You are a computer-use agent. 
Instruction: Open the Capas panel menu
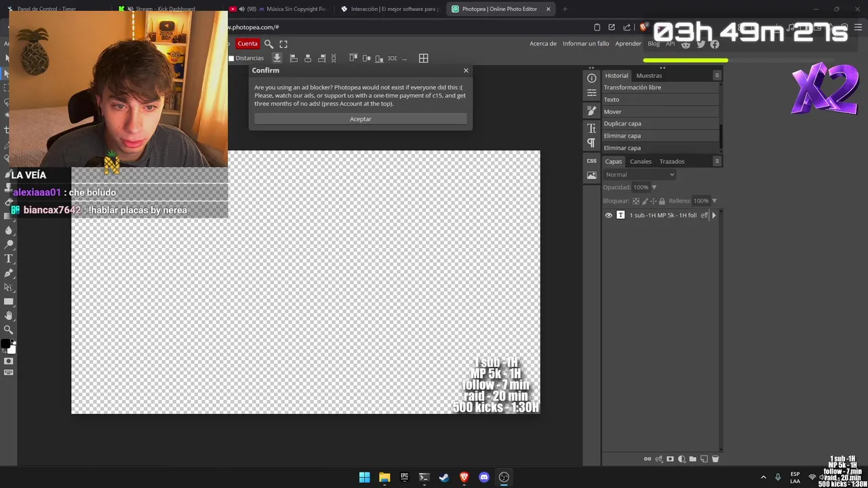(x=717, y=161)
